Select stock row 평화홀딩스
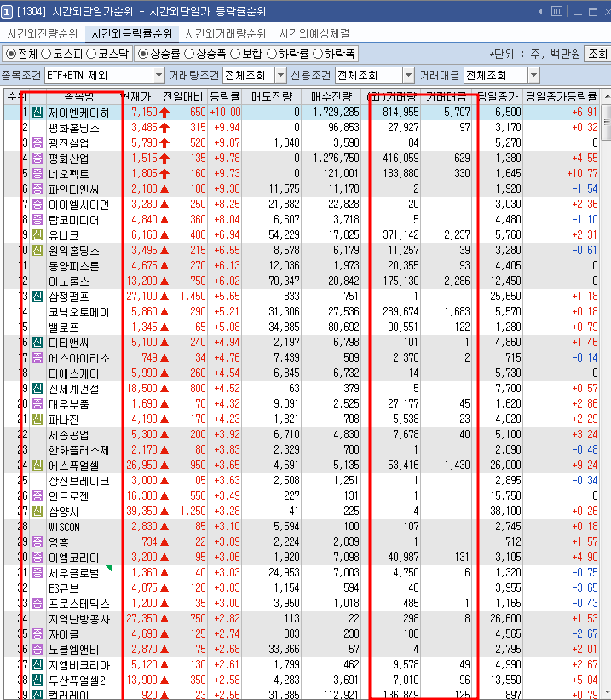 (302, 128)
